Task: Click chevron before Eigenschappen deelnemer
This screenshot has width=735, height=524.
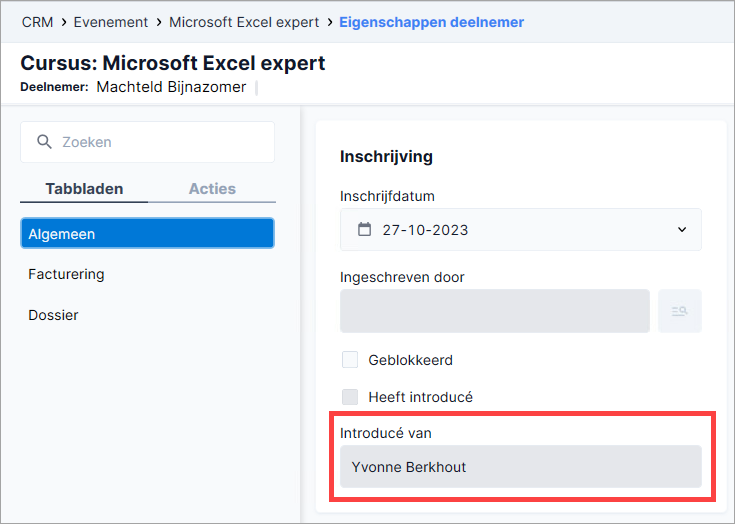Action: pyautogui.click(x=330, y=22)
